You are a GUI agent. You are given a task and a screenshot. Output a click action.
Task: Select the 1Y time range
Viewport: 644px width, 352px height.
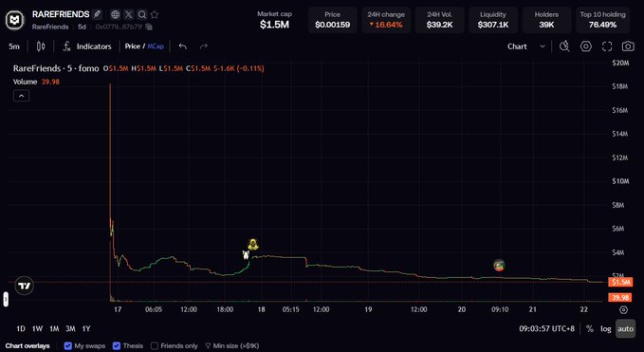(86, 328)
